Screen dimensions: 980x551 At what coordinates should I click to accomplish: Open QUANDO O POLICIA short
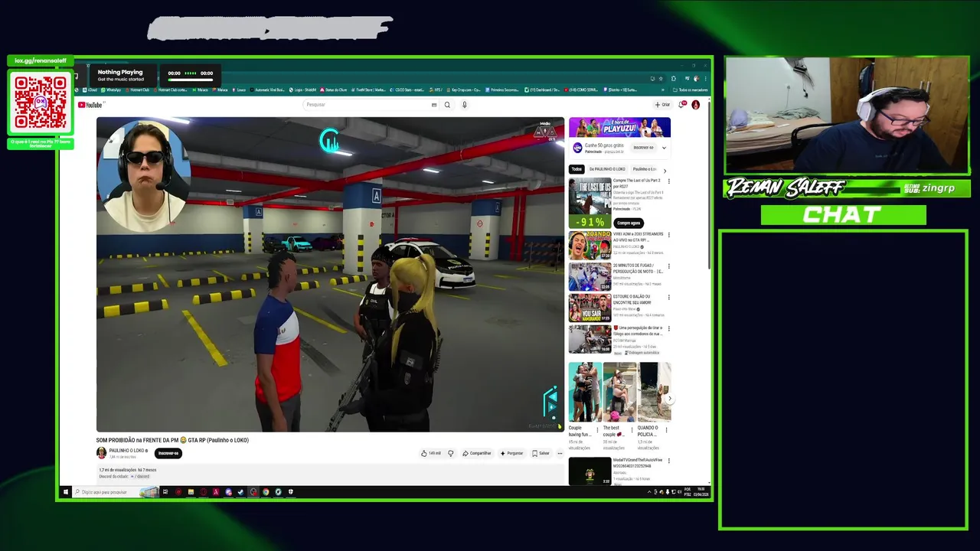click(x=654, y=392)
